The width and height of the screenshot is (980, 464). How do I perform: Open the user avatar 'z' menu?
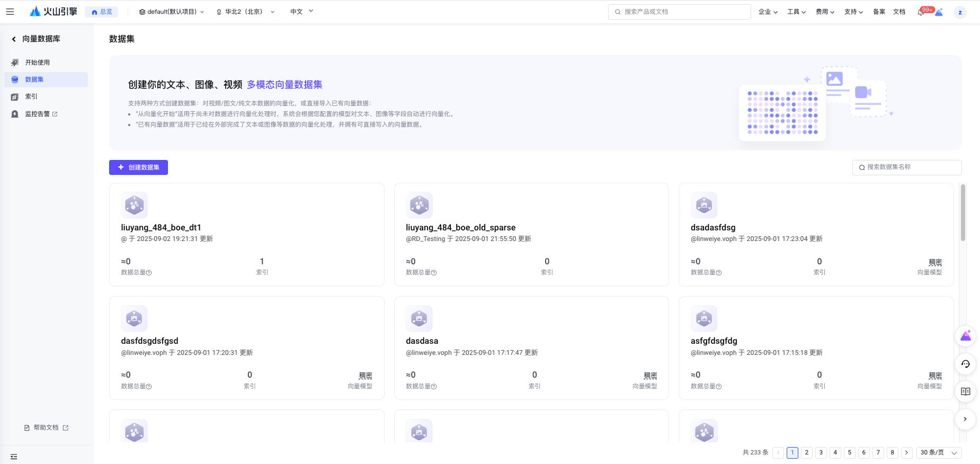[x=960, y=12]
